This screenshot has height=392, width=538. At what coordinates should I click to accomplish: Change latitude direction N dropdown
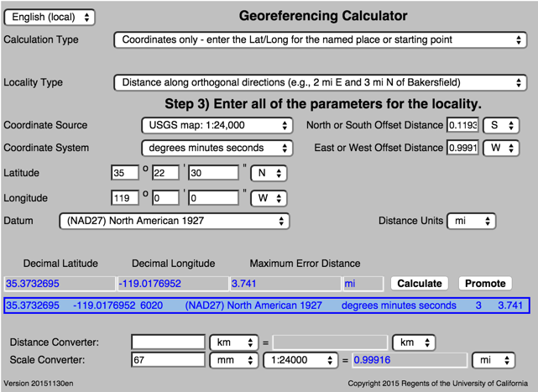point(269,173)
